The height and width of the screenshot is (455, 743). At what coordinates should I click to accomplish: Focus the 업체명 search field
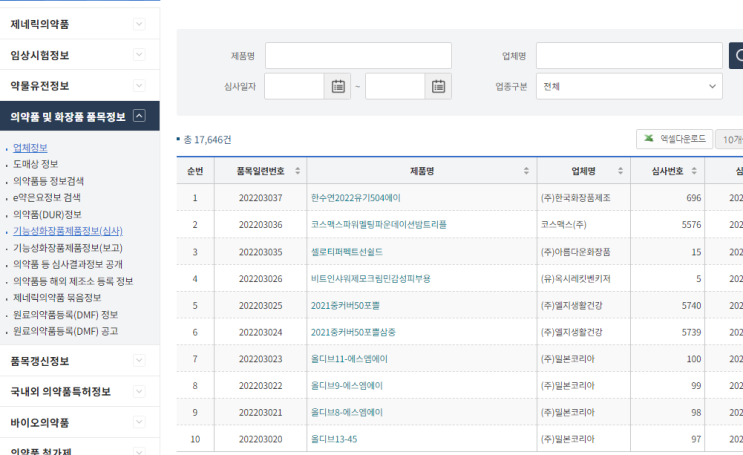tap(629, 55)
